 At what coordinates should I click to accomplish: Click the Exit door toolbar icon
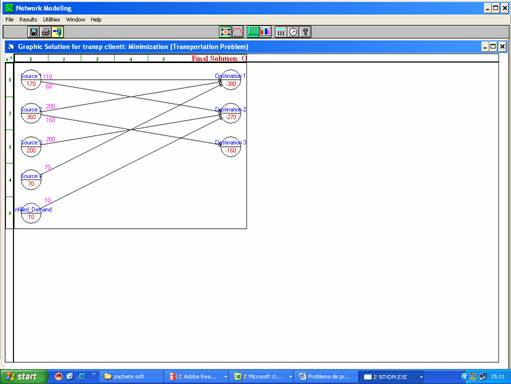58,32
